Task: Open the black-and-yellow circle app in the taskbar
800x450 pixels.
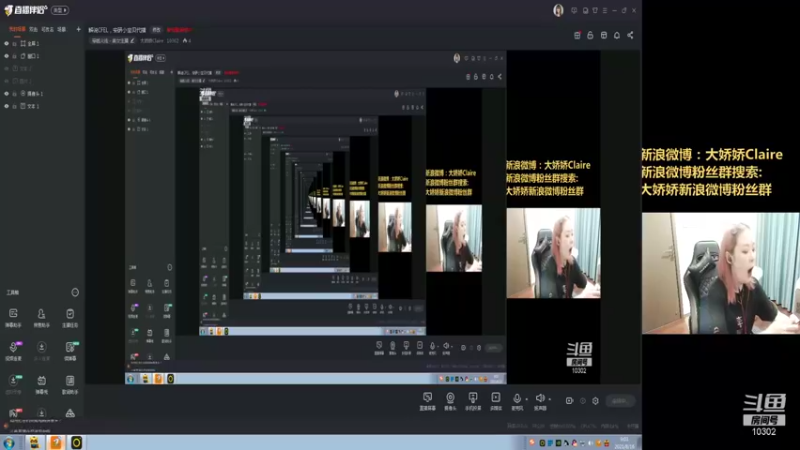Action: click(76, 442)
